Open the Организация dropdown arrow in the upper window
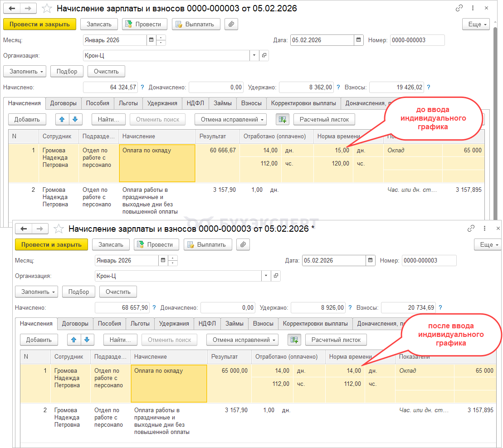Image resolution: width=503 pixels, height=448 pixels. (254, 55)
